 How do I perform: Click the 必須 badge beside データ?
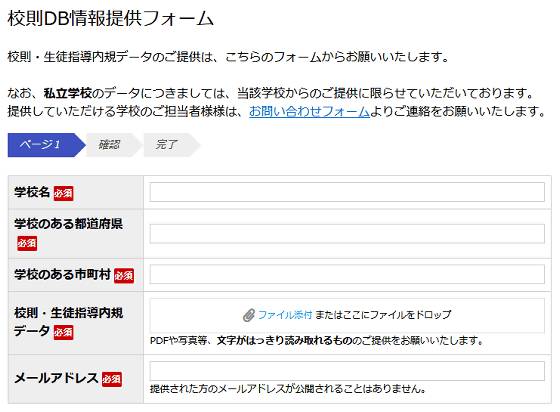tap(63, 332)
